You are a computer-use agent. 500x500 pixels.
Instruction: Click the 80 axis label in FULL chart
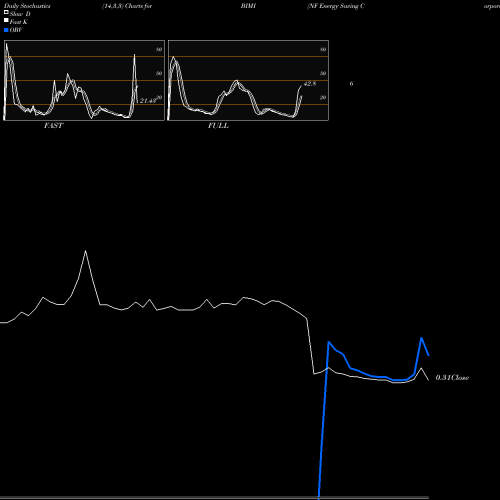323,49
